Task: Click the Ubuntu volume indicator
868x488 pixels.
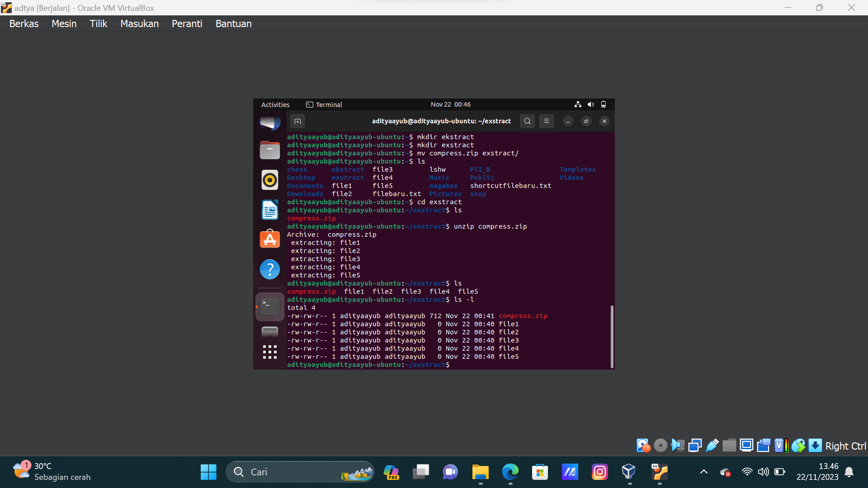Action: (590, 104)
